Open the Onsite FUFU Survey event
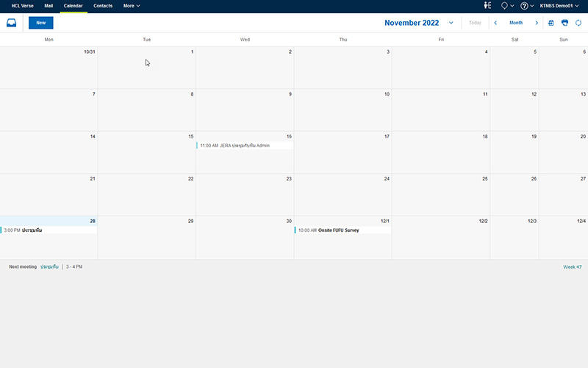This screenshot has height=368, width=588. click(x=338, y=230)
